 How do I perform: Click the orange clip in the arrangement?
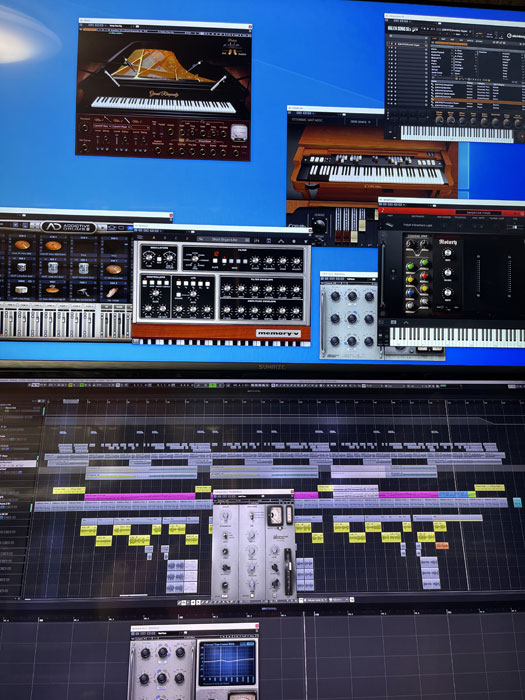(x=442, y=546)
